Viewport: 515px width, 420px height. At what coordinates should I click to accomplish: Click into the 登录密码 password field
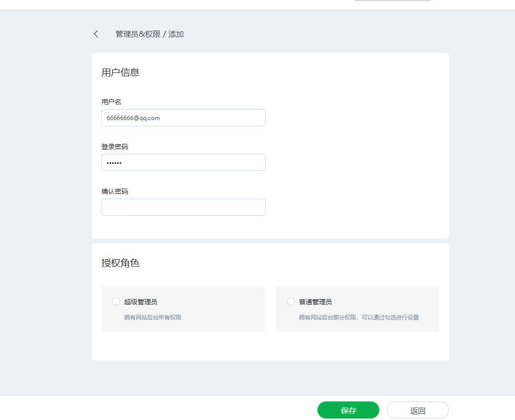[x=183, y=162]
